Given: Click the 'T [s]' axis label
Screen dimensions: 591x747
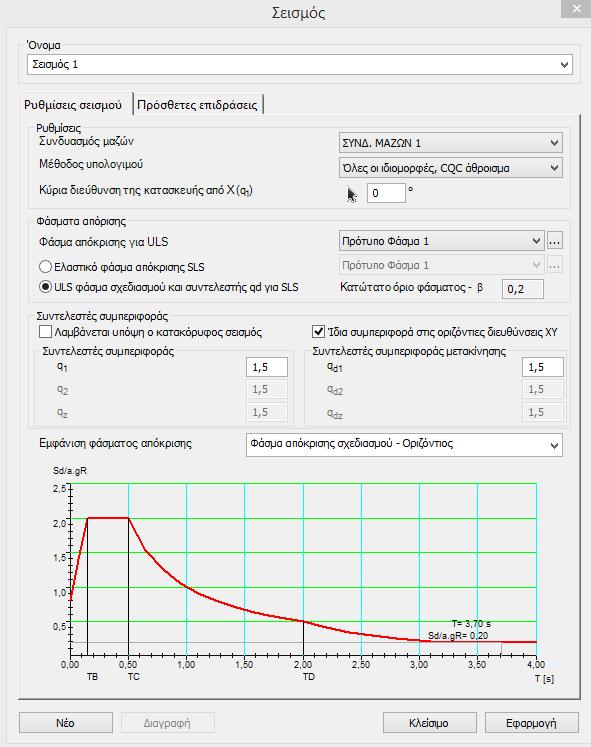Looking at the screenshot, I should click(x=544, y=678).
